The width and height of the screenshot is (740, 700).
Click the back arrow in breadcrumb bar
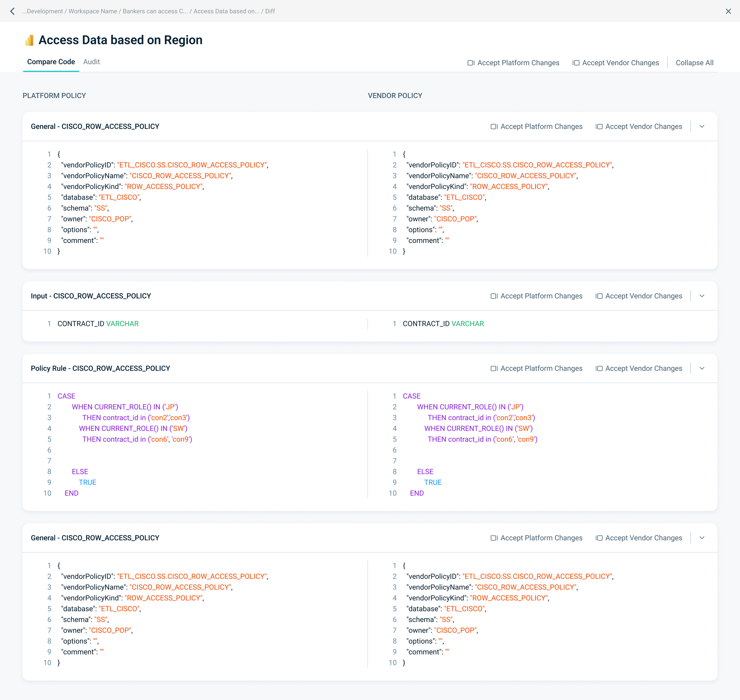pos(12,11)
